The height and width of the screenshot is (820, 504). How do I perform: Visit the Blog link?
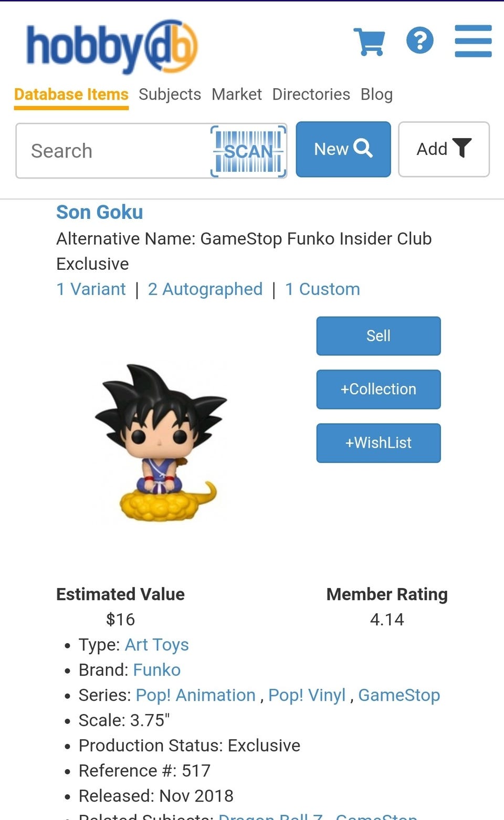(x=376, y=94)
